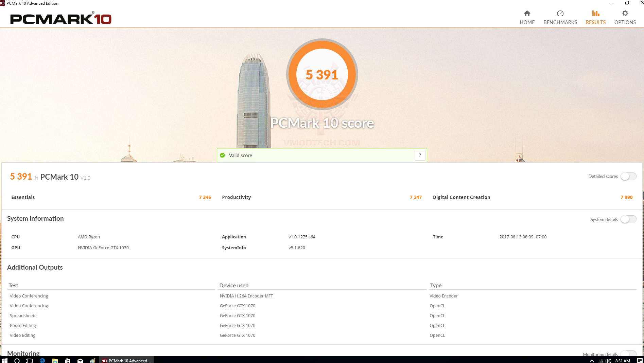Switch to the Results section

[x=595, y=17]
